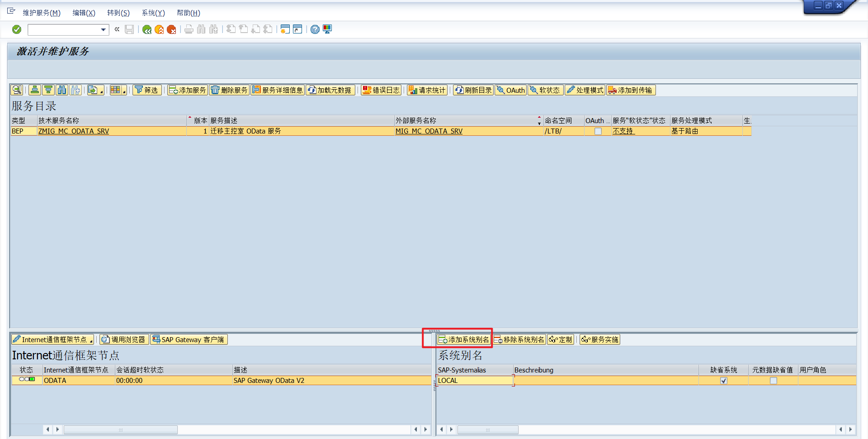Open the Export dropdown in catalog toolbar
The width and height of the screenshot is (868, 439).
95,90
